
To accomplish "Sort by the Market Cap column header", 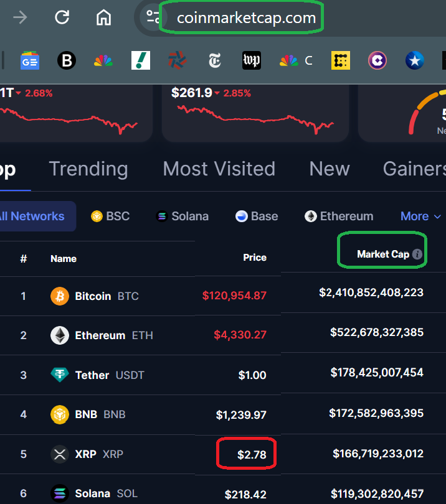I will 383,254.
